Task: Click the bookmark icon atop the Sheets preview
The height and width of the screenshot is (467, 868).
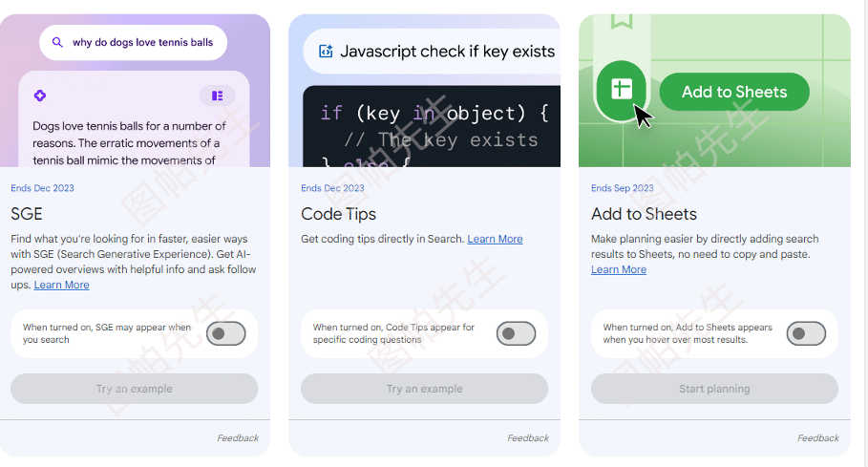Action: coord(621,21)
